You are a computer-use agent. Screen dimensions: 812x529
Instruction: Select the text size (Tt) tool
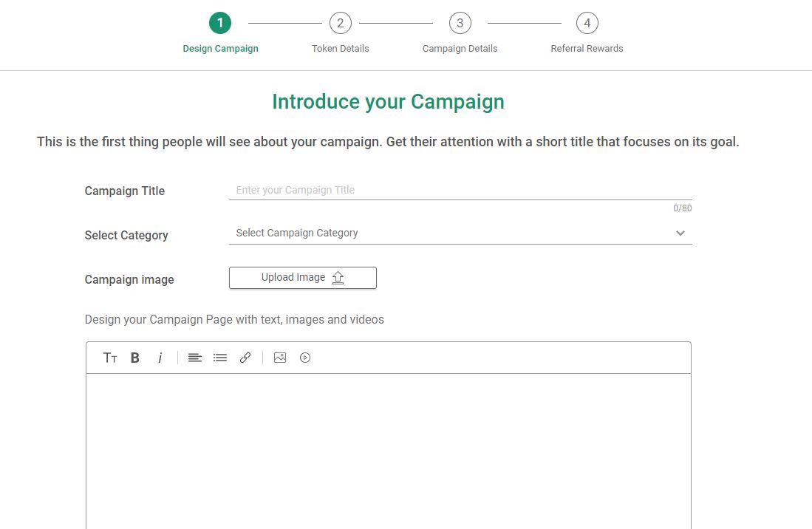tap(110, 358)
